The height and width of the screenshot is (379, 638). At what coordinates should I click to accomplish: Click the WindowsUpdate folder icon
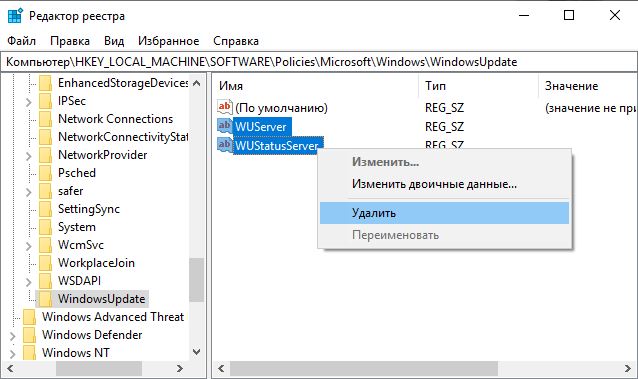pyautogui.click(x=46, y=299)
